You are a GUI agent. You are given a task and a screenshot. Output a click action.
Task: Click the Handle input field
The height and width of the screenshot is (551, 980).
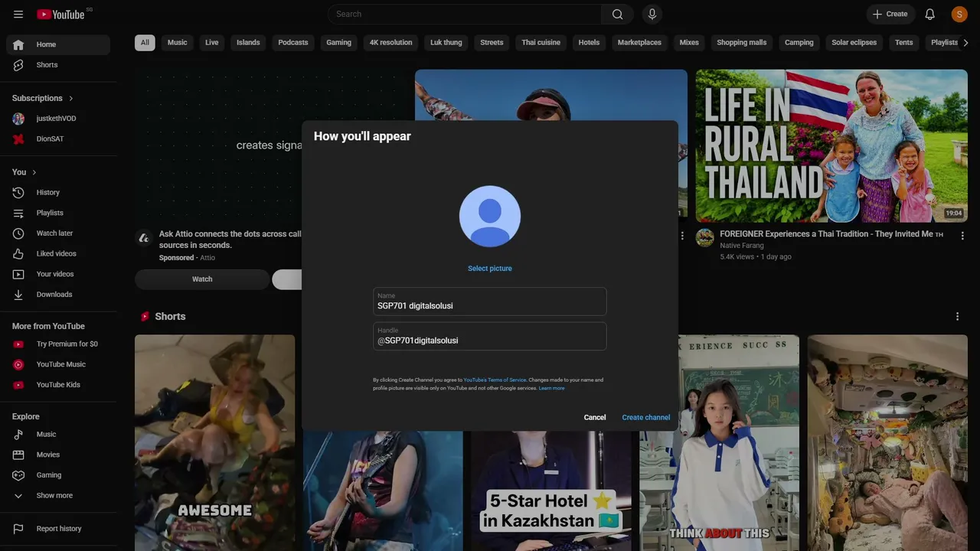click(490, 336)
